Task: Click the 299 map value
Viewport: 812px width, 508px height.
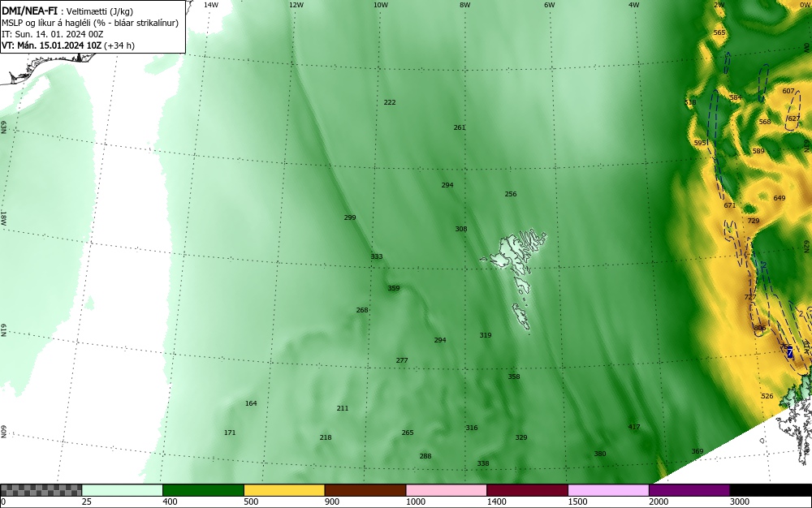Action: 350,217
